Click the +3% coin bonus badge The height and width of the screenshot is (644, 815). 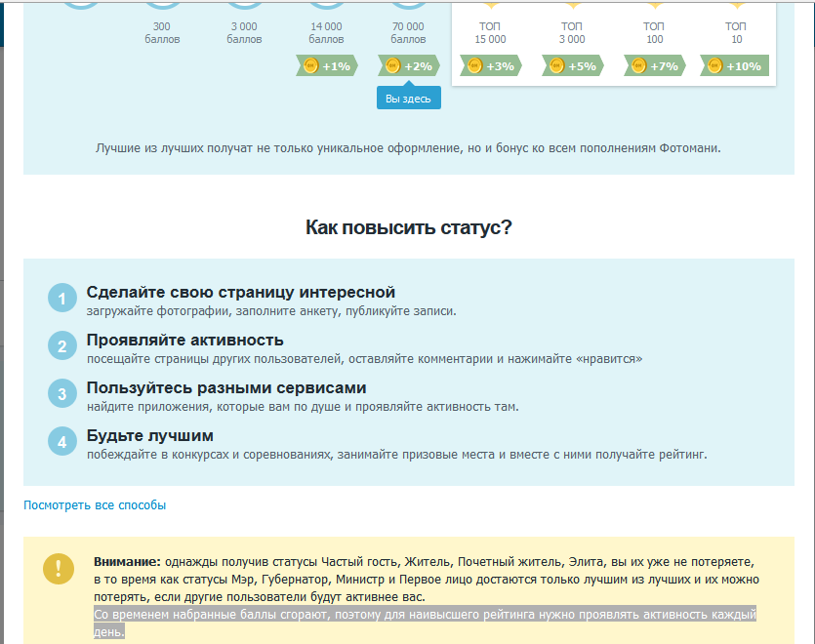(x=491, y=66)
